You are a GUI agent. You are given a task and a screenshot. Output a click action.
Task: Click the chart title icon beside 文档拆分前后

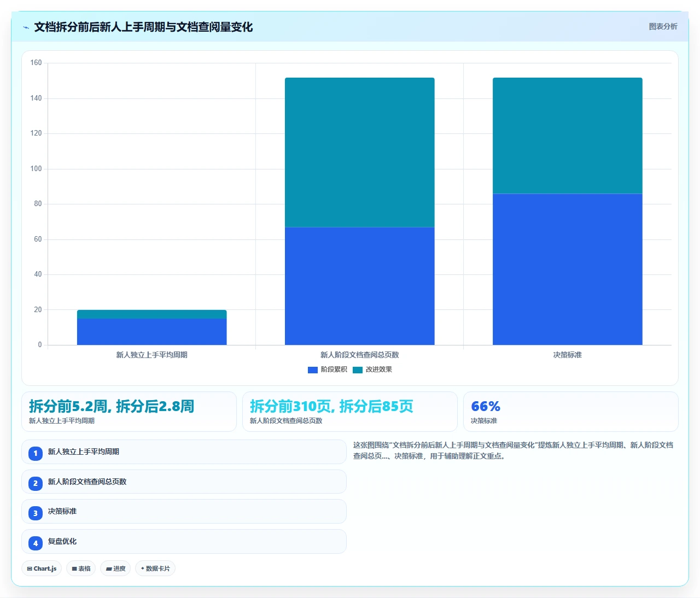coord(26,27)
